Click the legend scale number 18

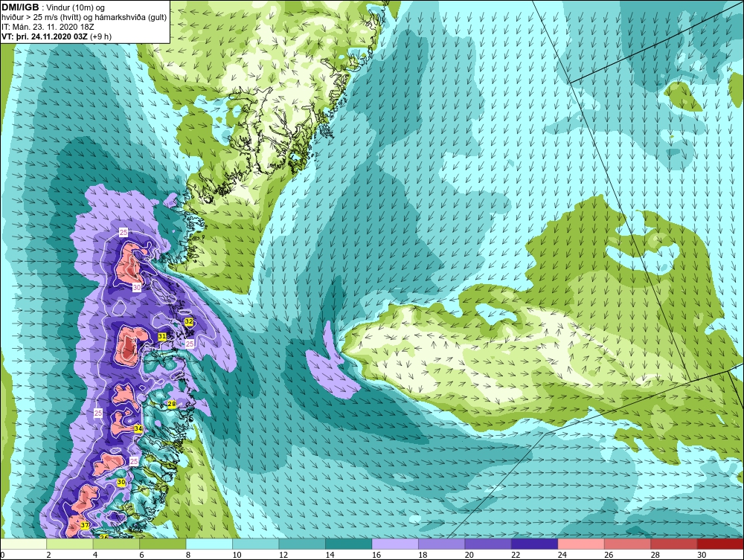point(423,555)
